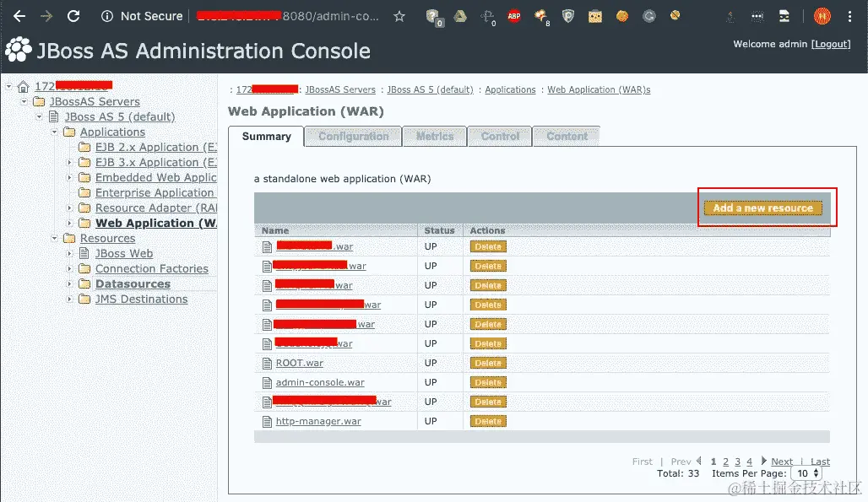The height and width of the screenshot is (502, 868).
Task: Collapse the JBoss AS 5 (default) node
Action: 39,116
